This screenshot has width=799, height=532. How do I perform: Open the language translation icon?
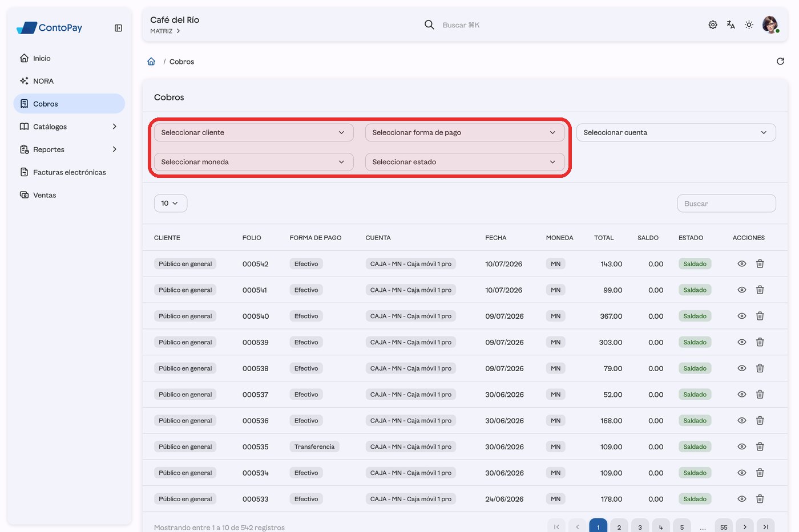pyautogui.click(x=731, y=25)
